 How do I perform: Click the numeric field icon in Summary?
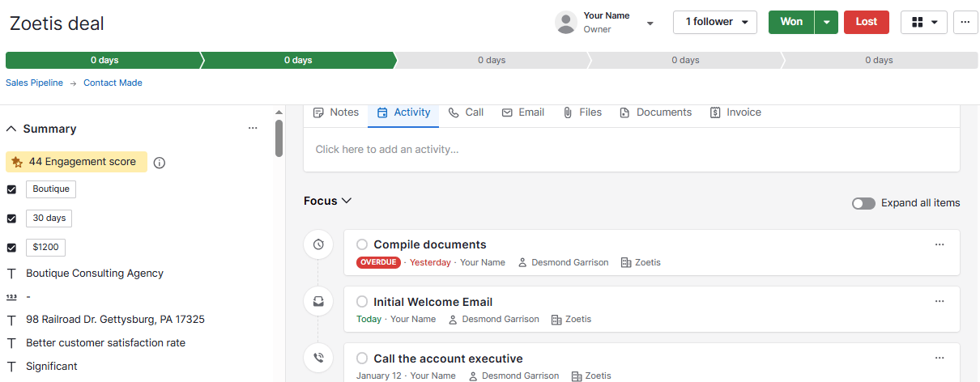pyautogui.click(x=11, y=297)
